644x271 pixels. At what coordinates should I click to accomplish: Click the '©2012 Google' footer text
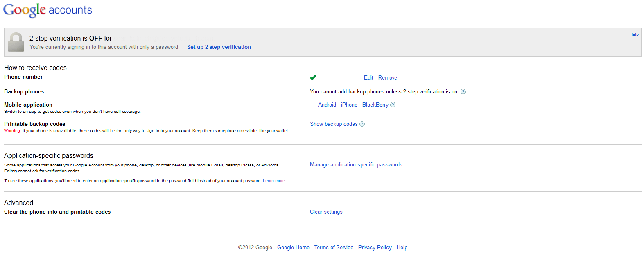click(255, 248)
